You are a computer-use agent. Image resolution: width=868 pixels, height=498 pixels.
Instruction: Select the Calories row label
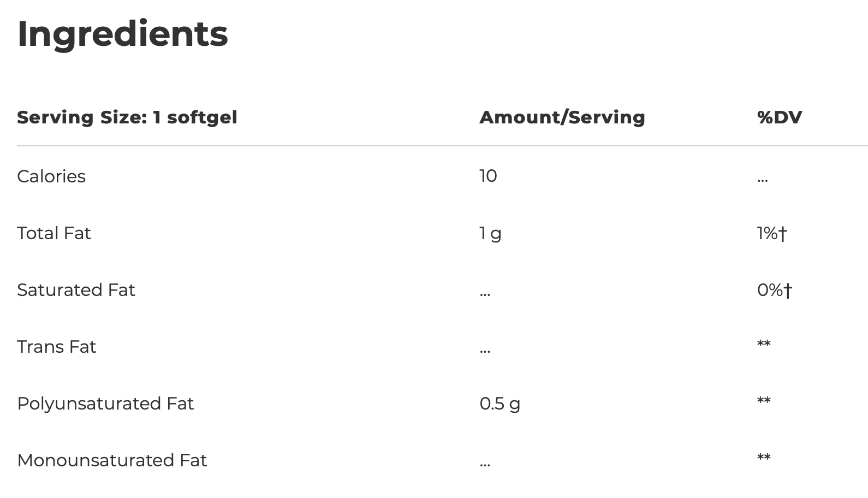point(51,176)
